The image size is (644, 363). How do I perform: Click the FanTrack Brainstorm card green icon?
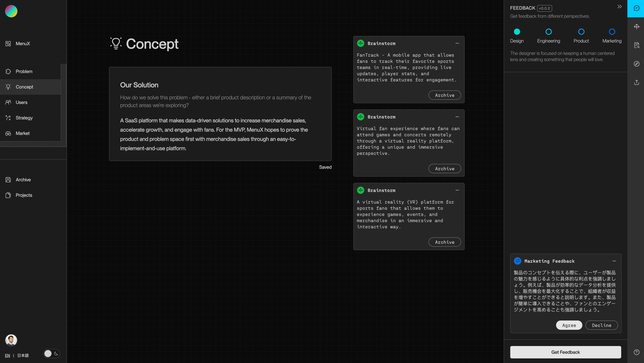(360, 43)
